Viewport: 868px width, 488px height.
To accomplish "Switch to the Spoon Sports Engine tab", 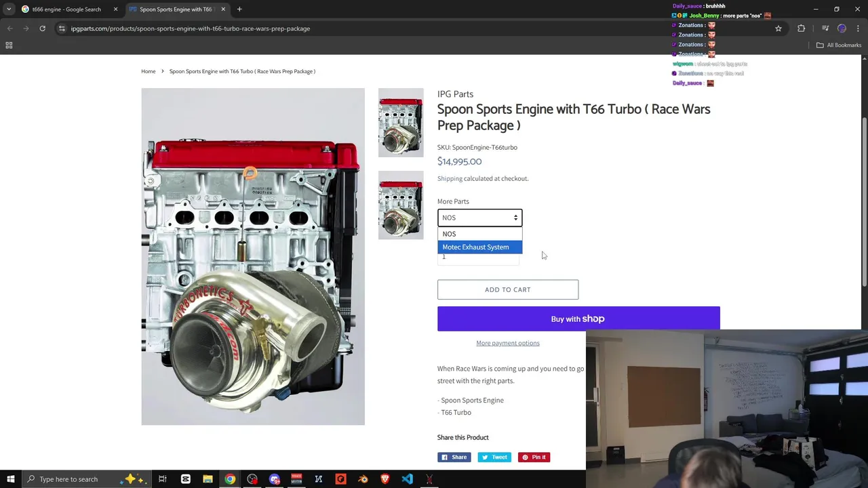I will point(178,9).
